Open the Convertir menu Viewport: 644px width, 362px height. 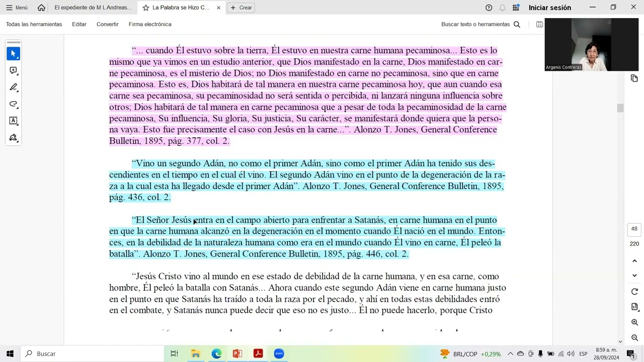coord(108,24)
